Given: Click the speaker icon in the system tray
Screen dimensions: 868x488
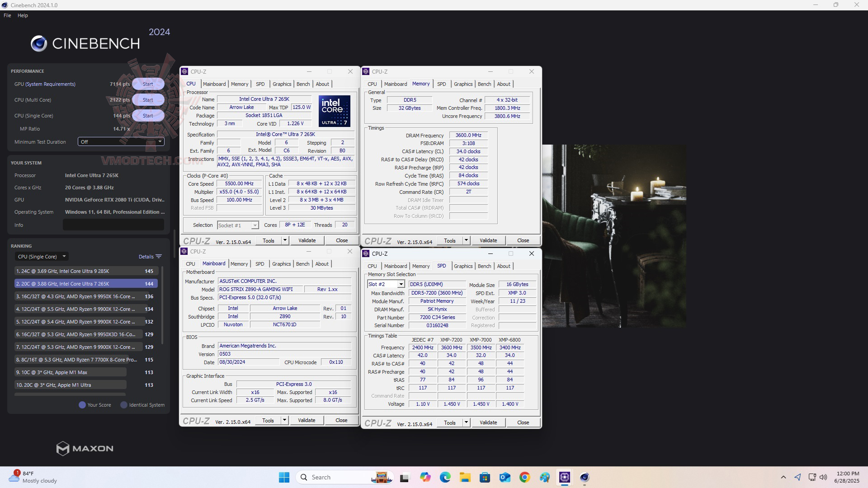Looking at the screenshot, I should [823, 477].
